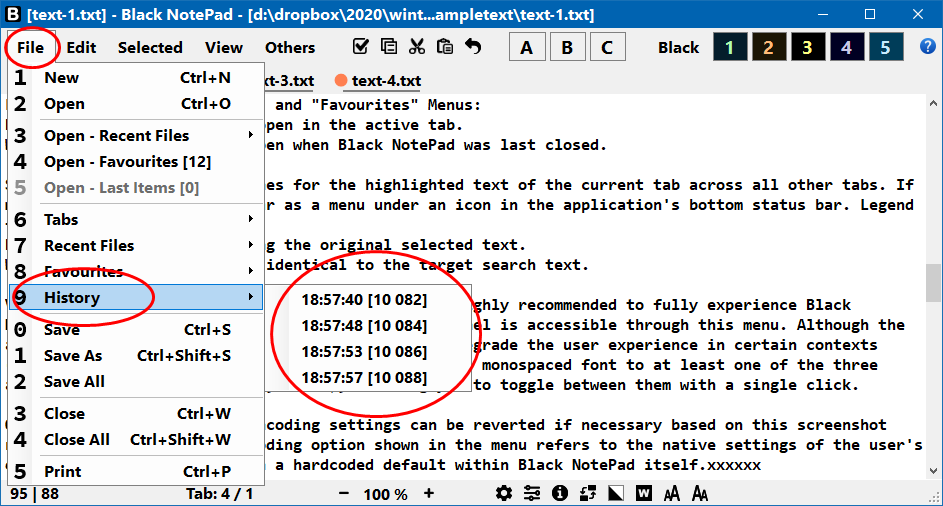Choose color theme 1 swatch
The width and height of the screenshot is (943, 506).
pyautogui.click(x=730, y=47)
